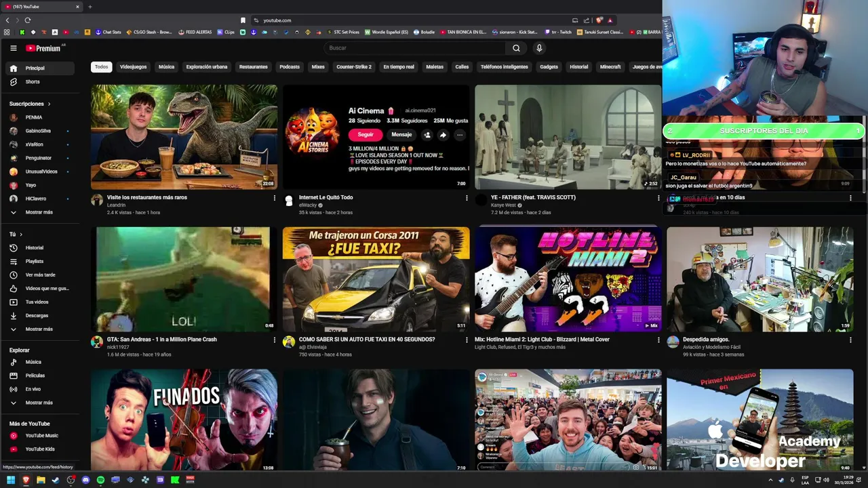The height and width of the screenshot is (488, 868).
Task: Select the Todos filter chip
Action: 101,66
